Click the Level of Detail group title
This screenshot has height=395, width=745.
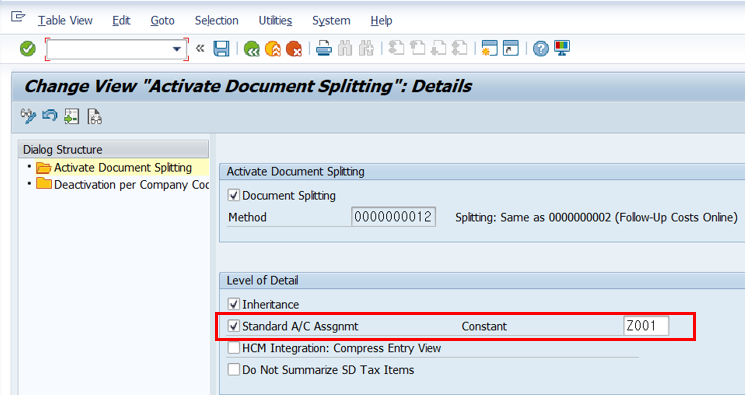(x=262, y=280)
